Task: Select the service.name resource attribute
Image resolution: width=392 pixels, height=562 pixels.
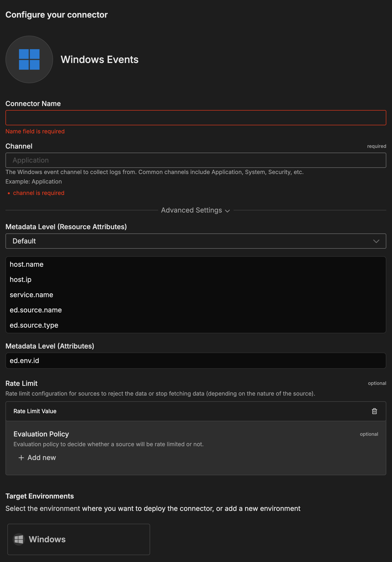Action: 31,295
